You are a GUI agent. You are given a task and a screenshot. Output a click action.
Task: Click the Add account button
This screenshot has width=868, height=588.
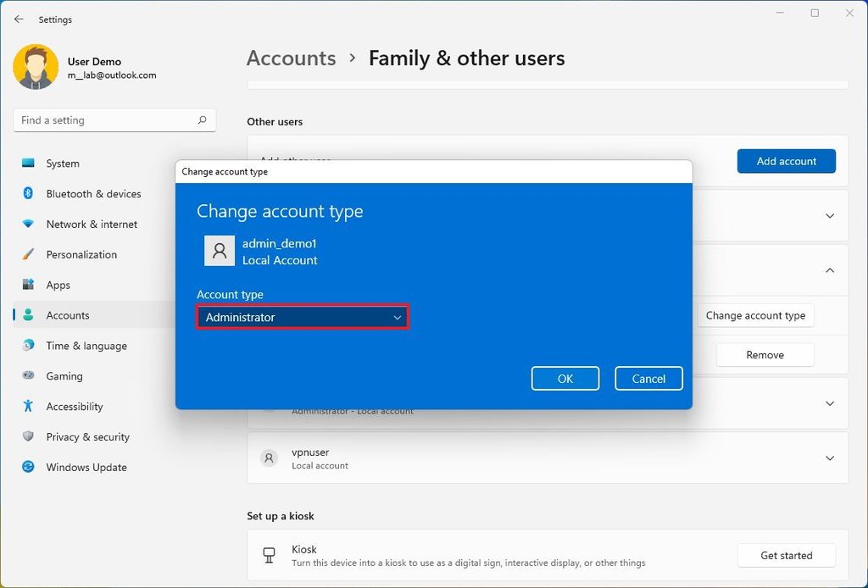[x=786, y=160]
